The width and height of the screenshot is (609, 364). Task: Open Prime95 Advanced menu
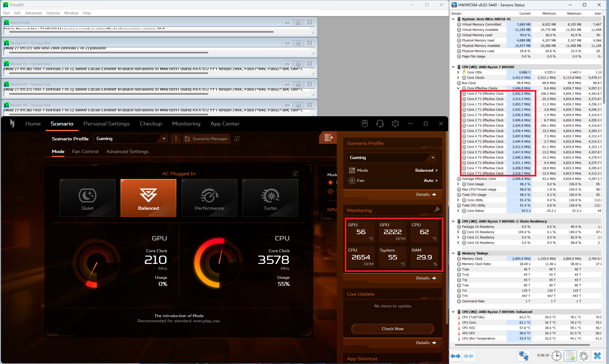[x=34, y=13]
